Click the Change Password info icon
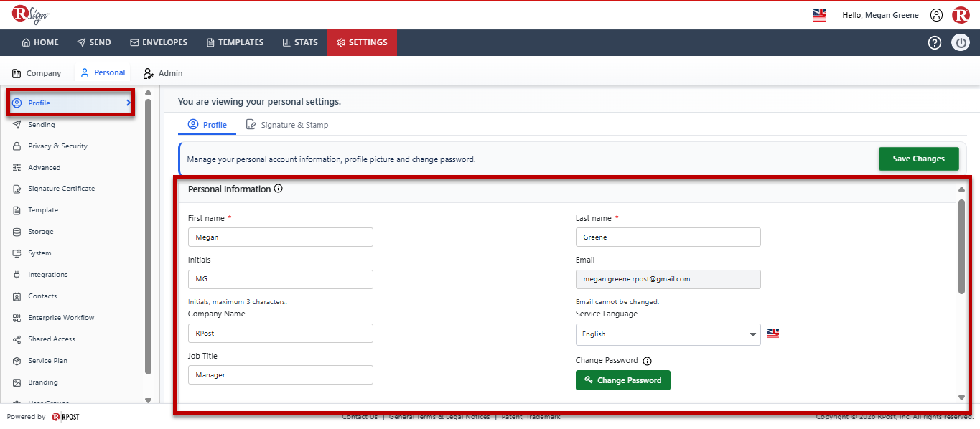This screenshot has width=980, height=429. coord(647,361)
